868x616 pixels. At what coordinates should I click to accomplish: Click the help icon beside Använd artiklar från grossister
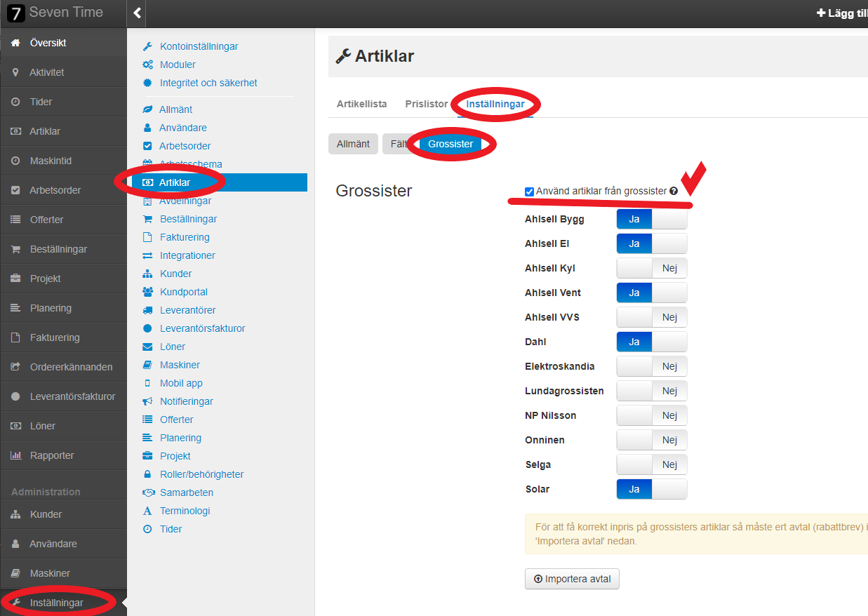point(674,191)
